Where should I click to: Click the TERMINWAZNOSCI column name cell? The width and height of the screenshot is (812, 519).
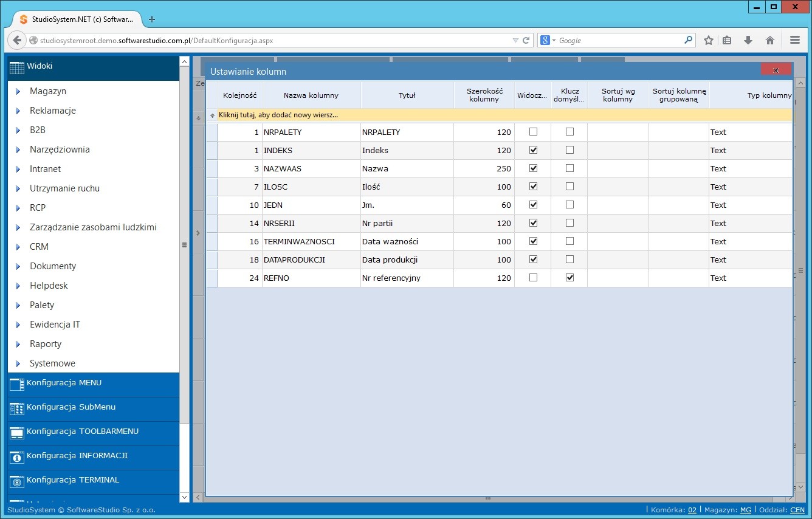[x=311, y=241]
